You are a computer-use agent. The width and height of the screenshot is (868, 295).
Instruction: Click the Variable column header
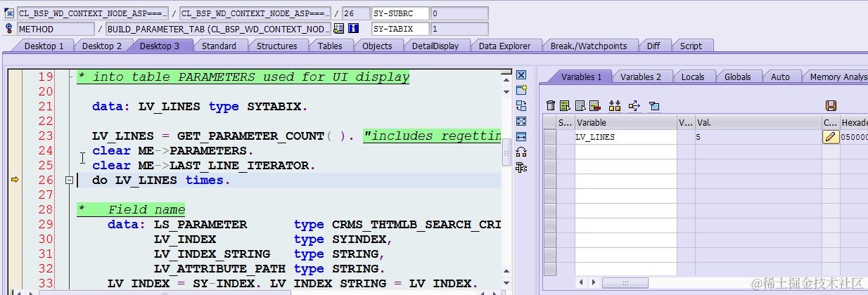click(625, 122)
